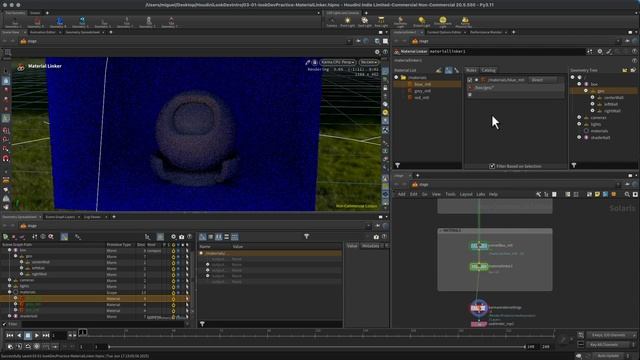Click the current frame number field
640x360 pixels.
click(x=58, y=335)
